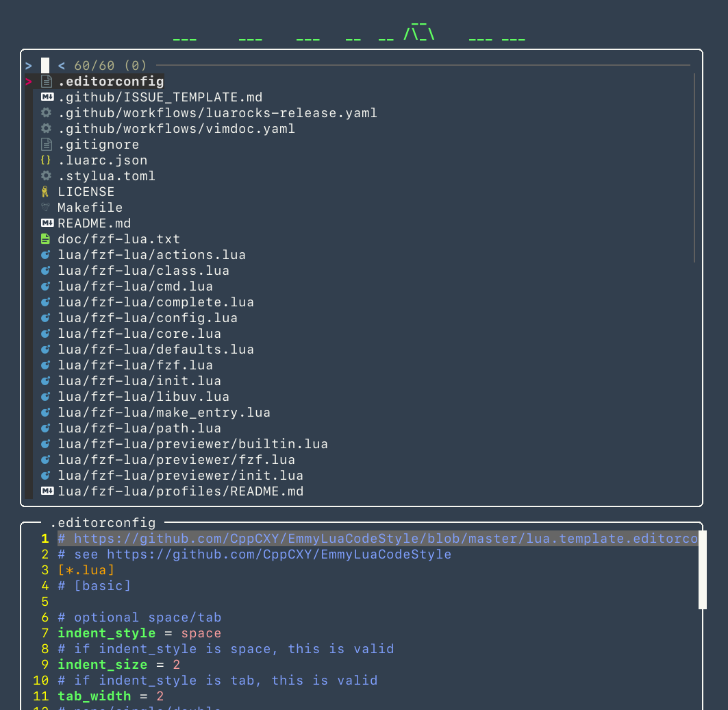The height and width of the screenshot is (710, 728).
Task: Click the curly-braces icon beside .luarc.json
Action: tap(46, 160)
